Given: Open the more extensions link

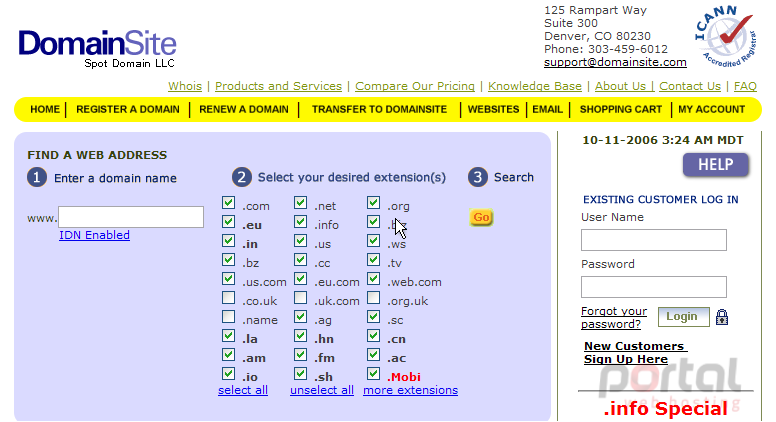Looking at the screenshot, I should click(410, 390).
